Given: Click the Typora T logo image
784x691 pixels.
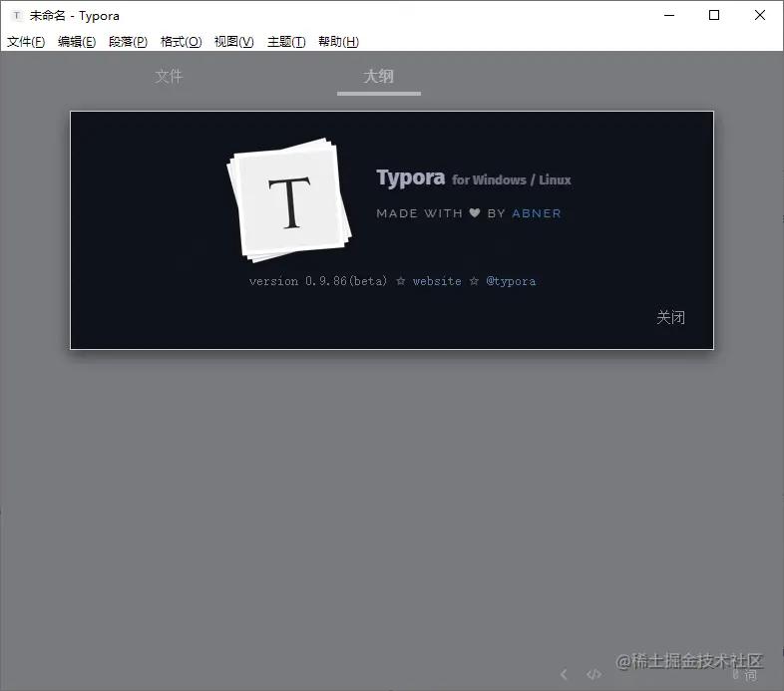Looking at the screenshot, I should 289,200.
